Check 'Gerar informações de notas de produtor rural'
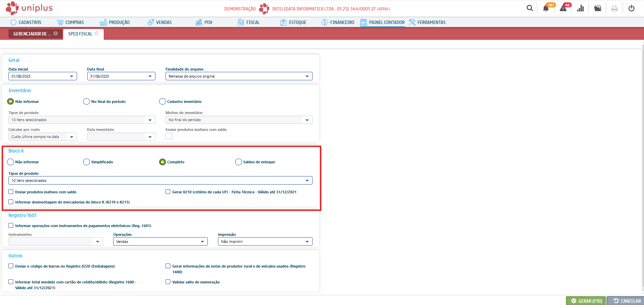The height and width of the screenshot is (305, 644). (x=168, y=266)
